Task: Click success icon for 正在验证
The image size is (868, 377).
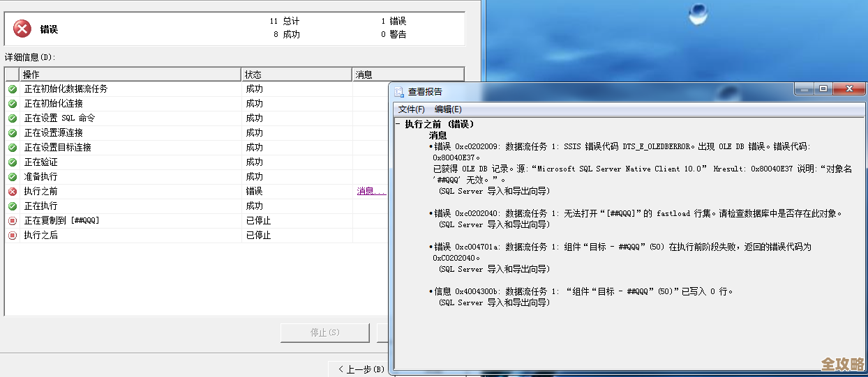Action: (x=13, y=162)
